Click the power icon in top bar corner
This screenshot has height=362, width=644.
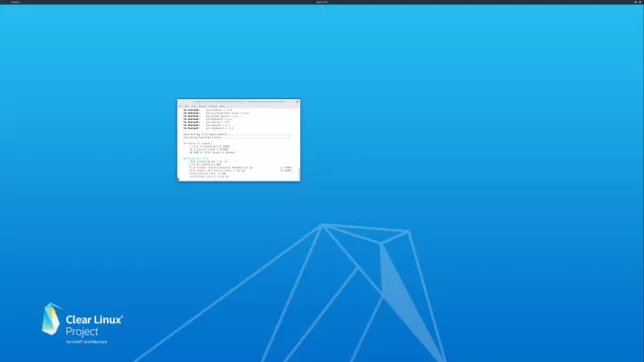coord(640,2)
